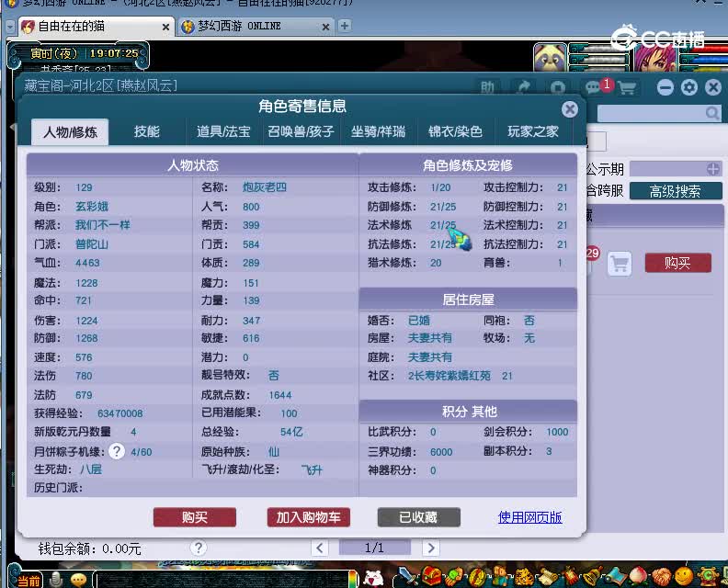728x588 pixels.
Task: Select the 梦幻西游 ONLINE window tab
Action: point(256,27)
